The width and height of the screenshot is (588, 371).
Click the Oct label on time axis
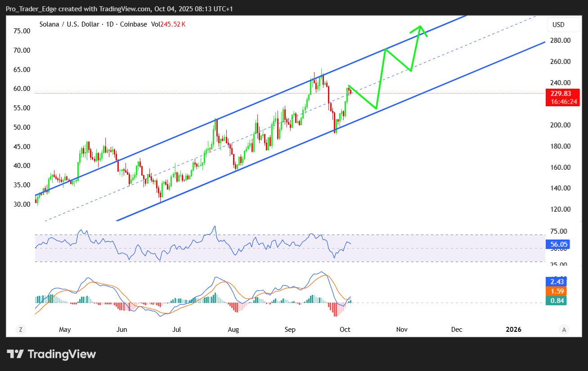[x=345, y=330]
